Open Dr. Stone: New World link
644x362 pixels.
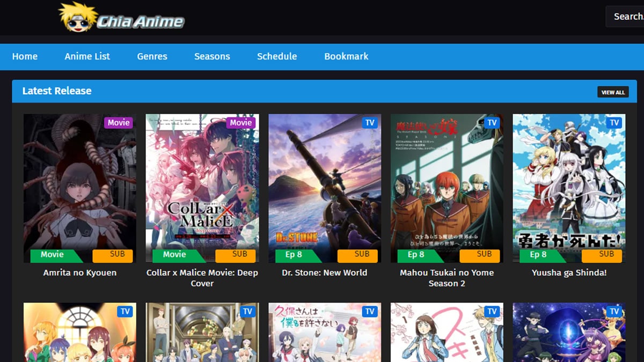point(325,272)
